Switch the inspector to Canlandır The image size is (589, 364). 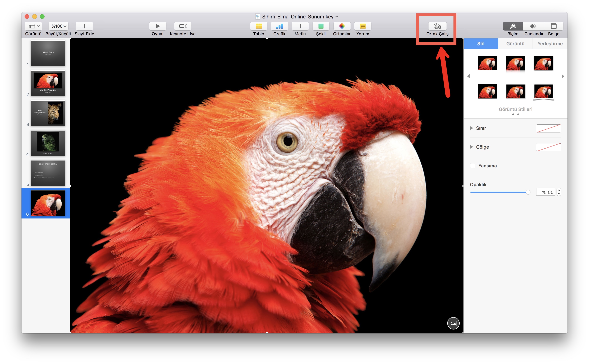(533, 26)
